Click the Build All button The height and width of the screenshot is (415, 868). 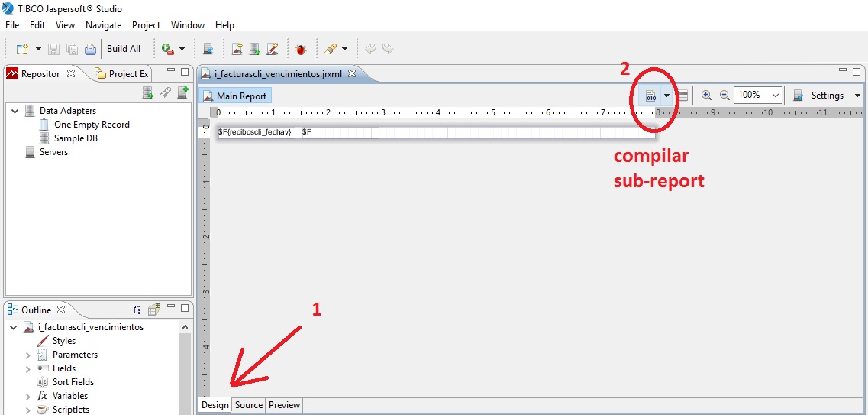point(124,49)
